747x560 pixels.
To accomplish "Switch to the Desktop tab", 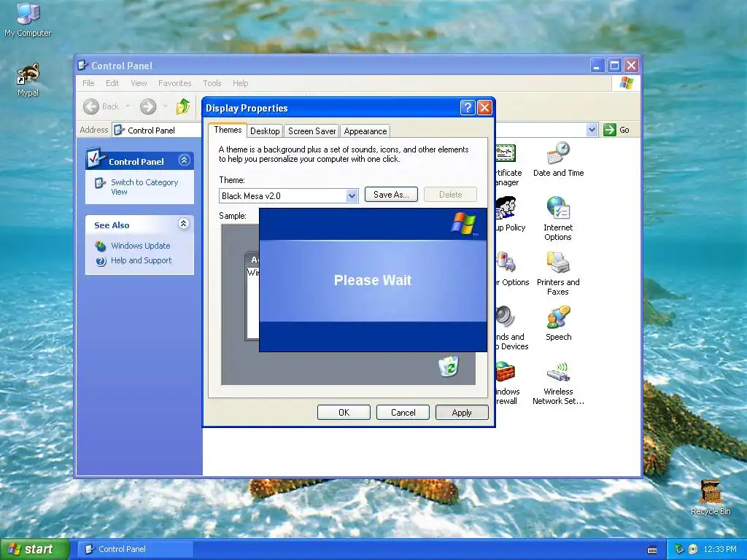I will click(265, 131).
